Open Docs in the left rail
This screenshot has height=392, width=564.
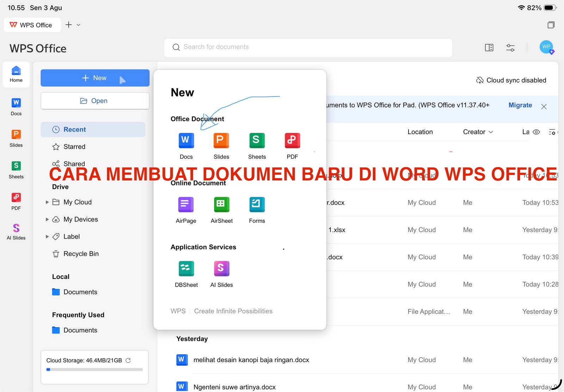point(16,107)
